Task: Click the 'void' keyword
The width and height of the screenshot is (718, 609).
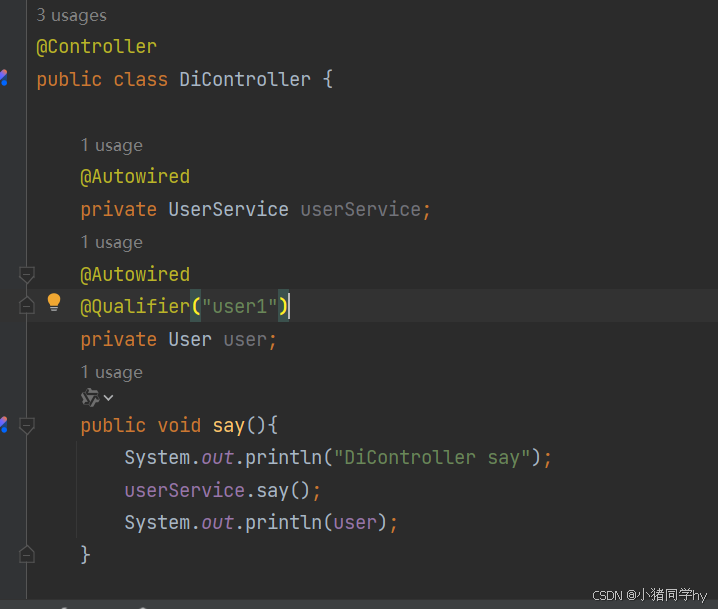Action: click(180, 425)
